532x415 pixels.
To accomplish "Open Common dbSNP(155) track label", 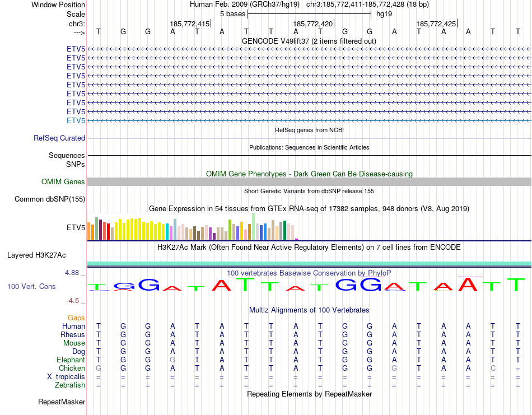I will (x=49, y=199).
